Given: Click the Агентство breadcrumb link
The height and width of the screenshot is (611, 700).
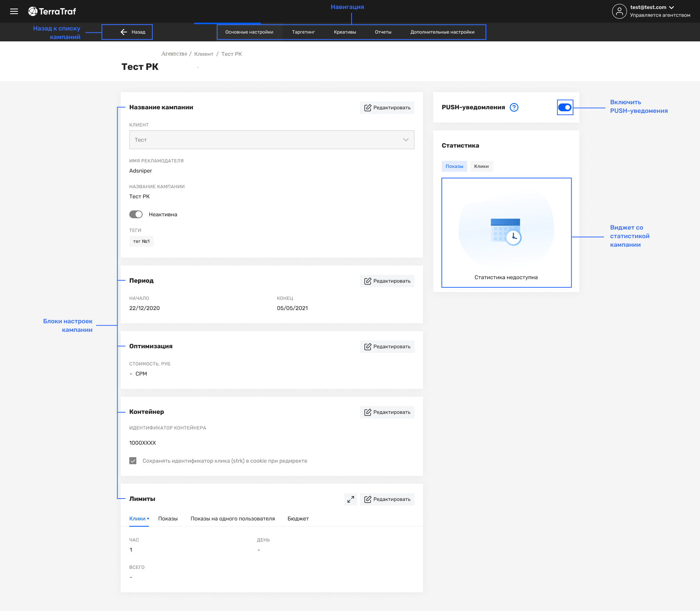Looking at the screenshot, I should [174, 54].
